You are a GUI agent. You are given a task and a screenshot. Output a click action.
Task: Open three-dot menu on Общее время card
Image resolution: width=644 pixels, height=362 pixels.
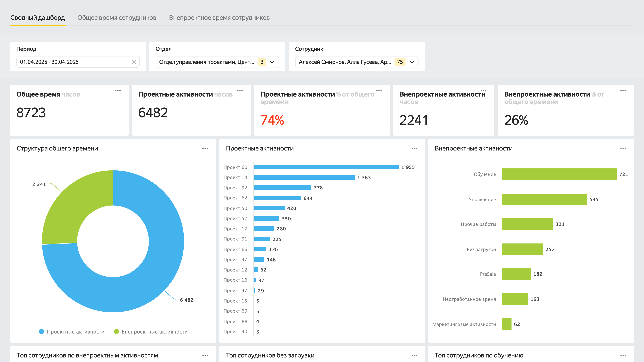(x=118, y=90)
